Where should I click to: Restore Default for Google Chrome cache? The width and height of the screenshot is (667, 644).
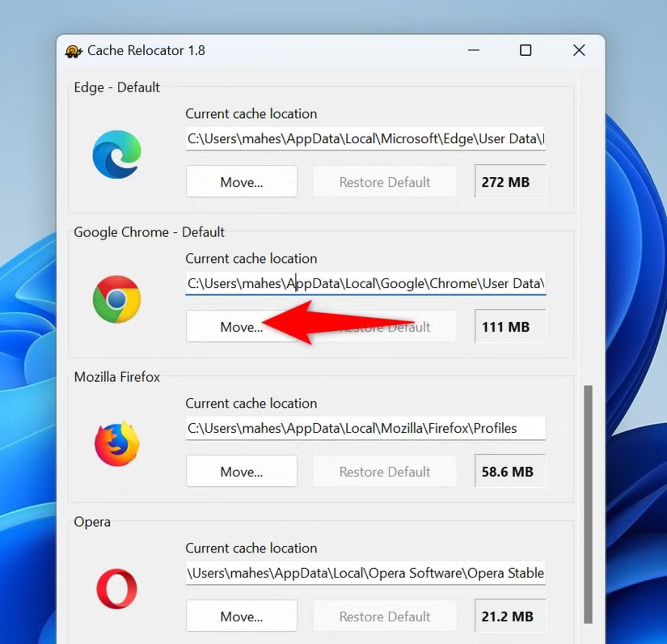(385, 326)
